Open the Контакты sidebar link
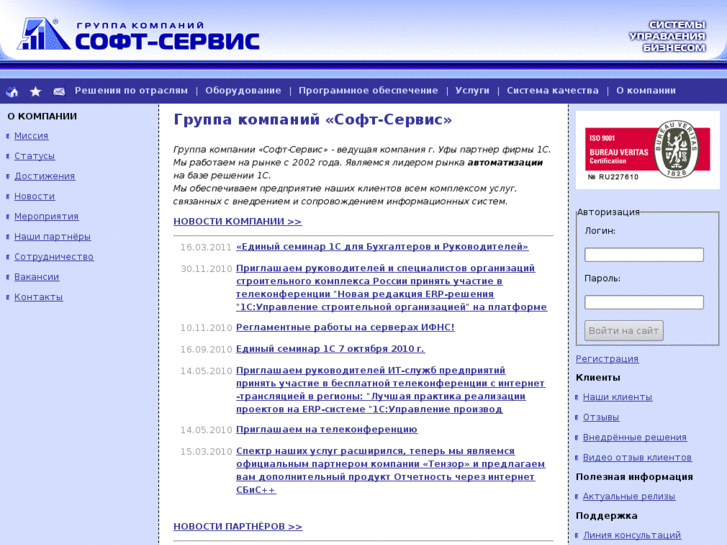 click(x=38, y=297)
